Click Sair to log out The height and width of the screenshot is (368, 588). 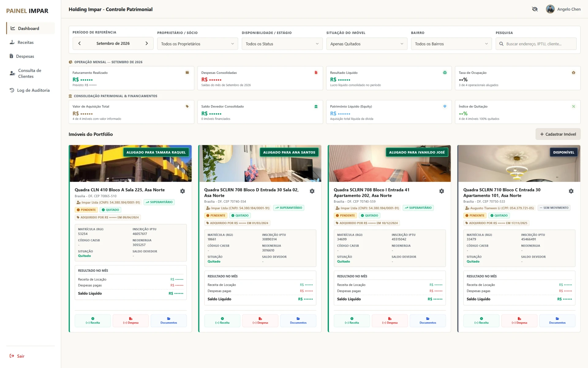17,356
